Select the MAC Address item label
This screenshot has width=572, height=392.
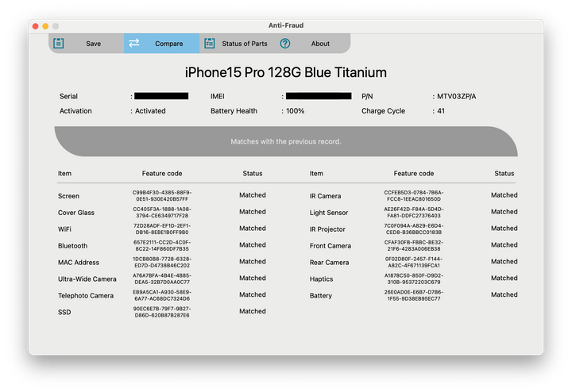pyautogui.click(x=79, y=263)
